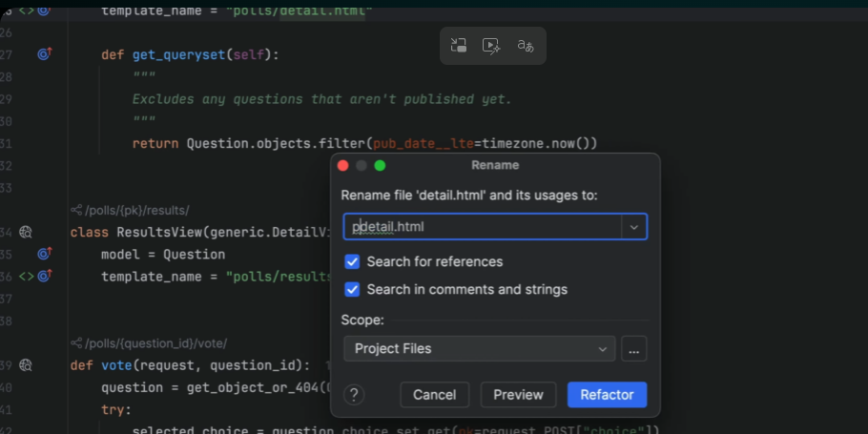Click the endpoint icon before /polls/{question_id}/vote/
Viewport: 868px width, 434px height.
click(76, 343)
